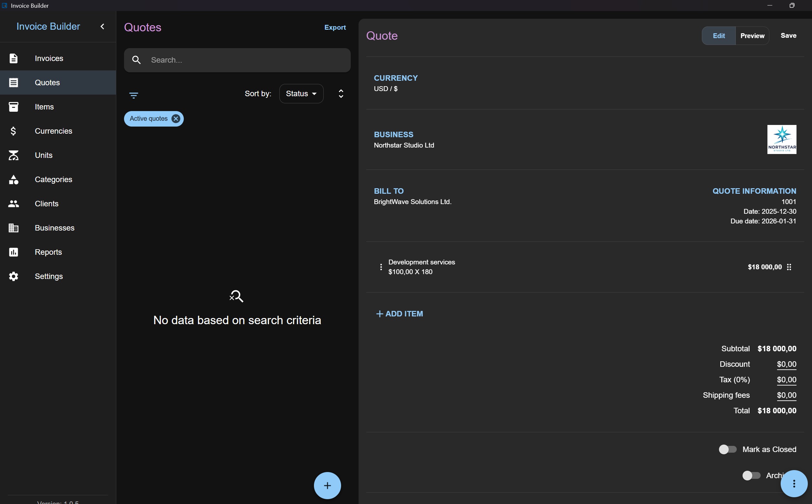Click the BrightWave Solutions Ltd. client name

(x=412, y=202)
